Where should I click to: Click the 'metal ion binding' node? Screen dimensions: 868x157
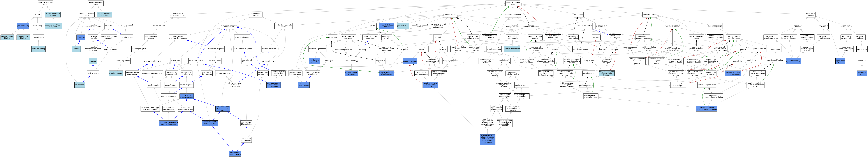[x=38, y=49]
